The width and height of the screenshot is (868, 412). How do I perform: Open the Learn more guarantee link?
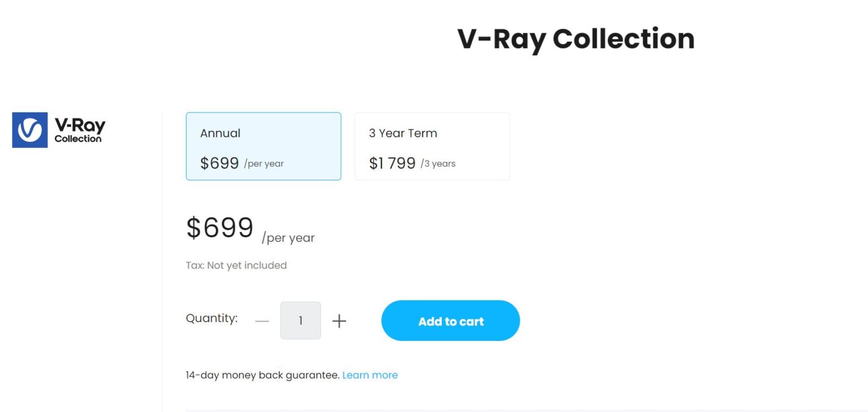[x=370, y=375]
